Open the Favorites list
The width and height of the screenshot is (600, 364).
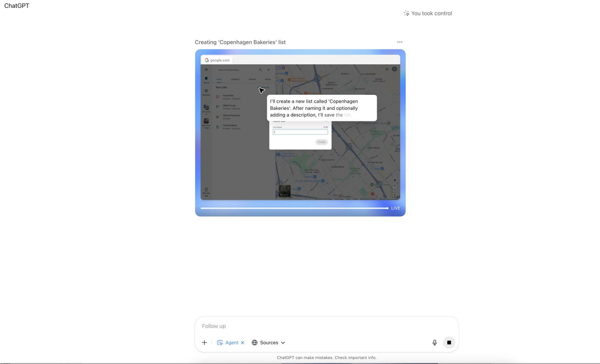(243, 97)
